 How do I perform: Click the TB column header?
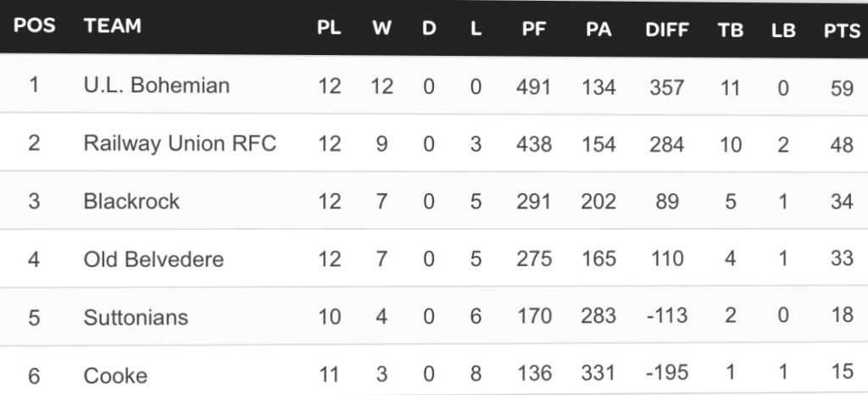point(730,28)
